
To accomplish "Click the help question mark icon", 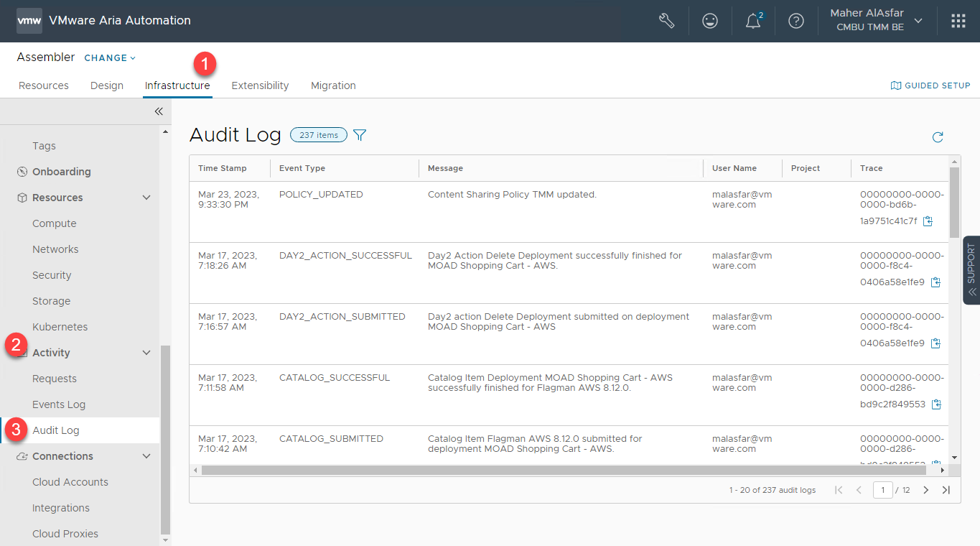I will (796, 21).
